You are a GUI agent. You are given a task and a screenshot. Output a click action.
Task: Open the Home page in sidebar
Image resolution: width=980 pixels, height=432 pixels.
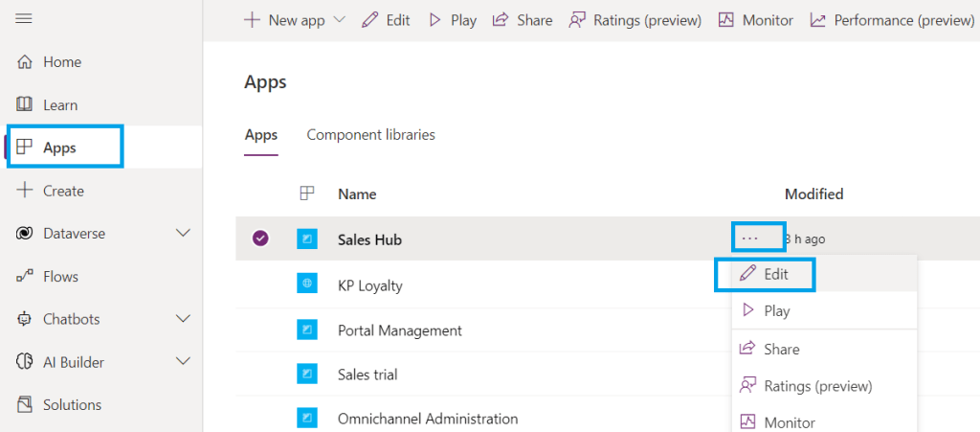pyautogui.click(x=61, y=62)
